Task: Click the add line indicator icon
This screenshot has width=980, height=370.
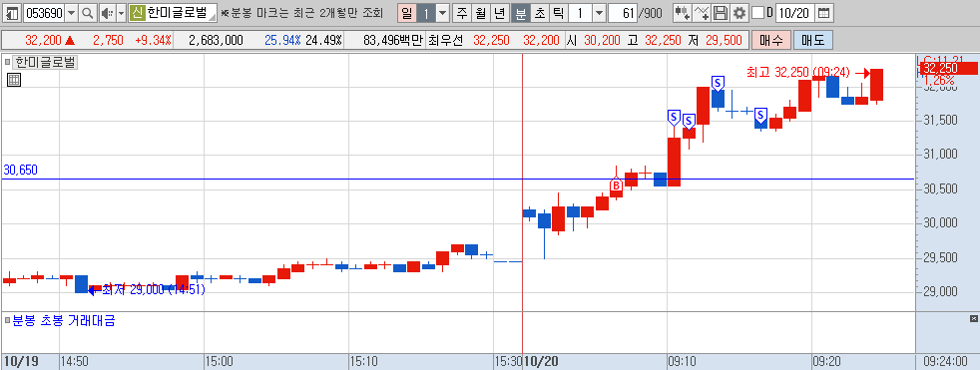Action: 703,13
